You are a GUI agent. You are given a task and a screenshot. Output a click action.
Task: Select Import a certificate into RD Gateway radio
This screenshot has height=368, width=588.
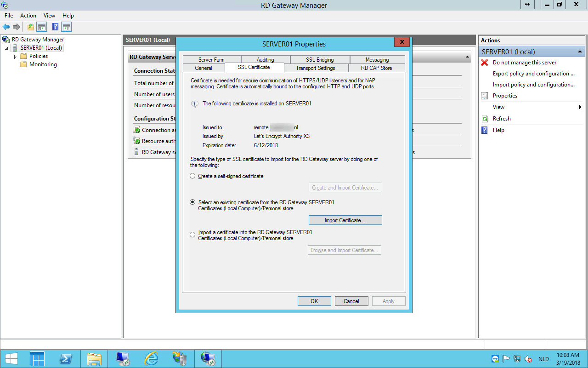point(192,235)
